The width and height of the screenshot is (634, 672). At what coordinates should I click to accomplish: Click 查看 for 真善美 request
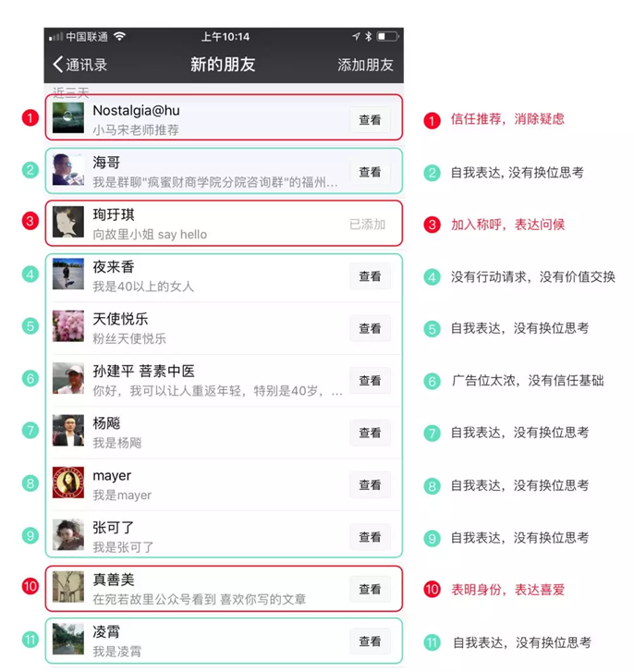(370, 589)
